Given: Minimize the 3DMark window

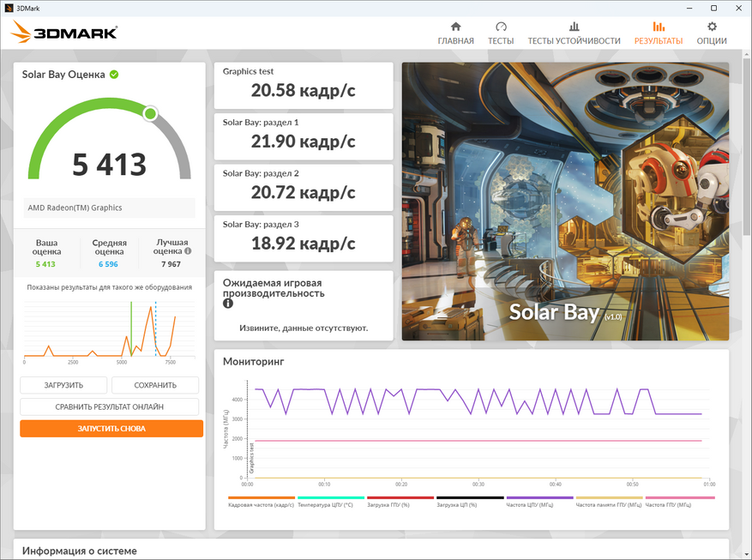Looking at the screenshot, I should click(x=689, y=9).
